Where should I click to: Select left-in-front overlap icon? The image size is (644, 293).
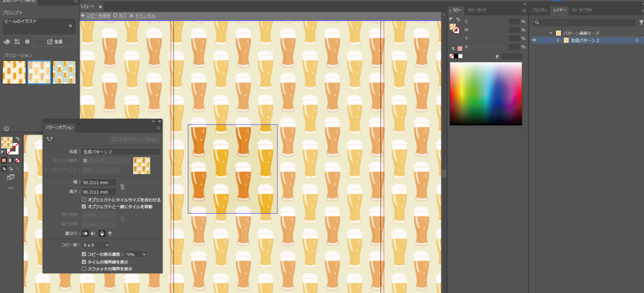86,233
